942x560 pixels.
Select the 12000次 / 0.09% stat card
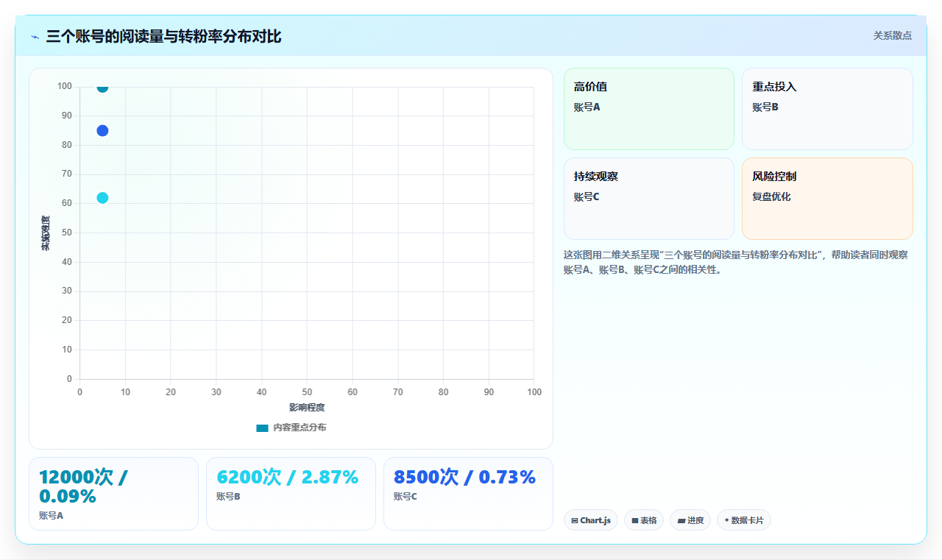click(113, 494)
